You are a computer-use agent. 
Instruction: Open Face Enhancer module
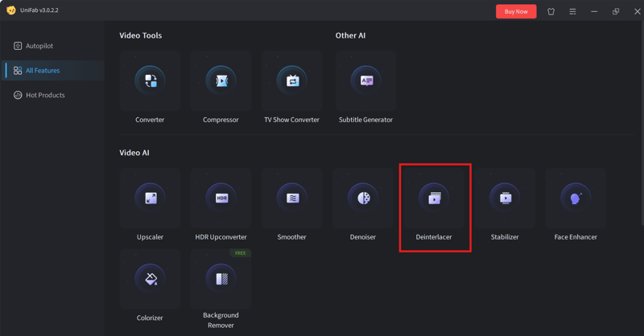pyautogui.click(x=576, y=199)
